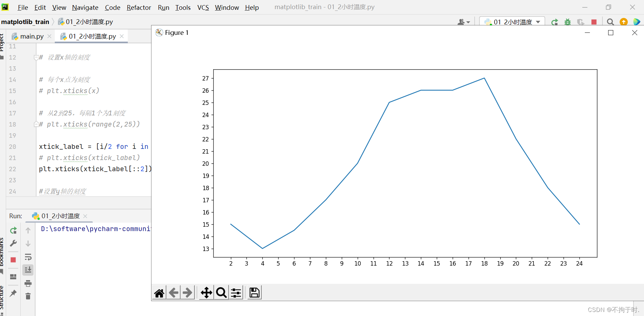Open the Bookmarks tool window
The width and height of the screenshot is (644, 316).
point(2,252)
